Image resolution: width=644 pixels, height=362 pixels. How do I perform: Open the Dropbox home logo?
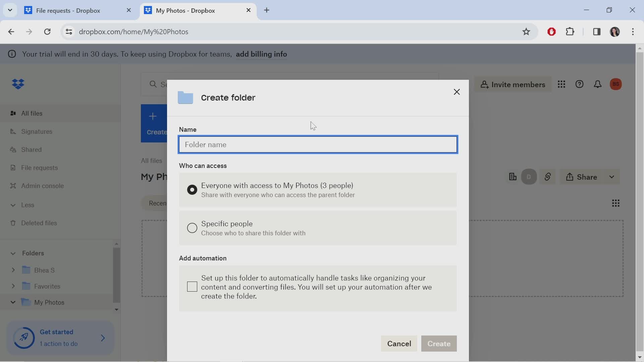[x=18, y=84]
